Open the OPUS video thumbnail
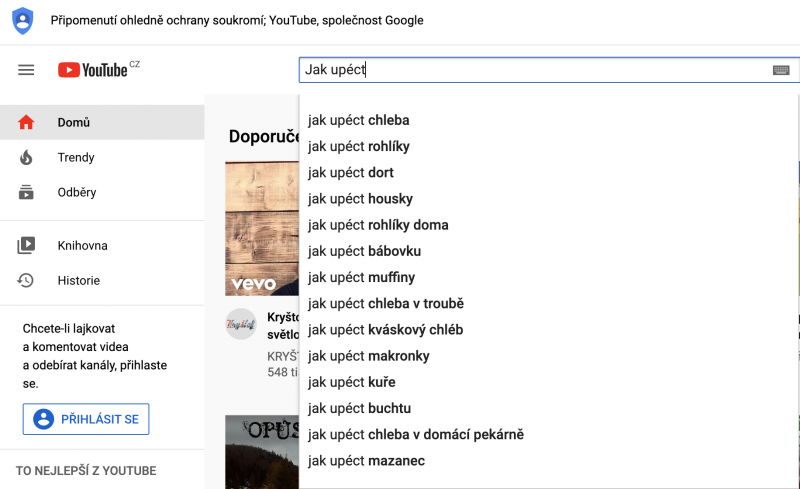Image resolution: width=800 pixels, height=489 pixels. click(x=262, y=452)
